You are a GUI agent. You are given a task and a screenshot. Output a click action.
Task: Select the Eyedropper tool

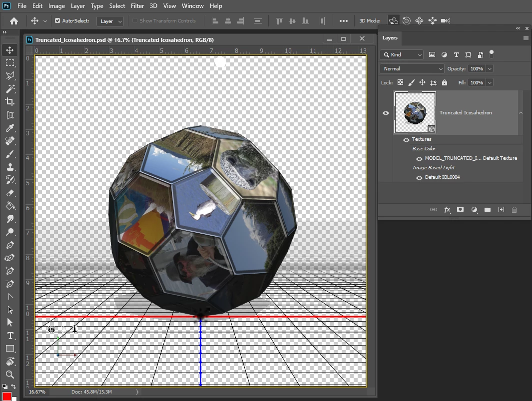[10, 128]
